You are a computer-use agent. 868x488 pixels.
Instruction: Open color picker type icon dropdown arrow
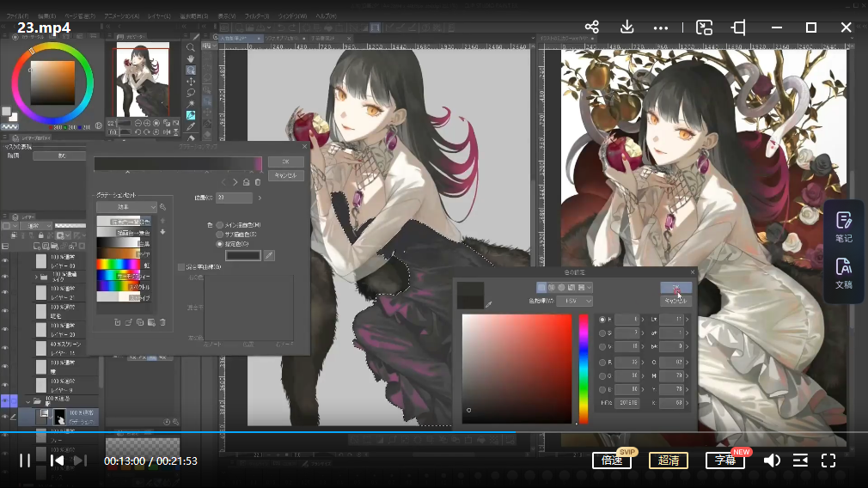(590, 288)
